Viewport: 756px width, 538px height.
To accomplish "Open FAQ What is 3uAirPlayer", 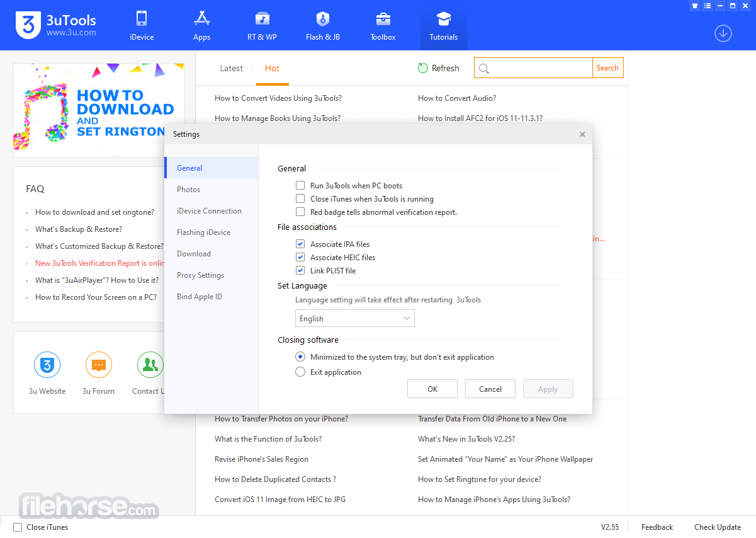I will pyautogui.click(x=97, y=280).
